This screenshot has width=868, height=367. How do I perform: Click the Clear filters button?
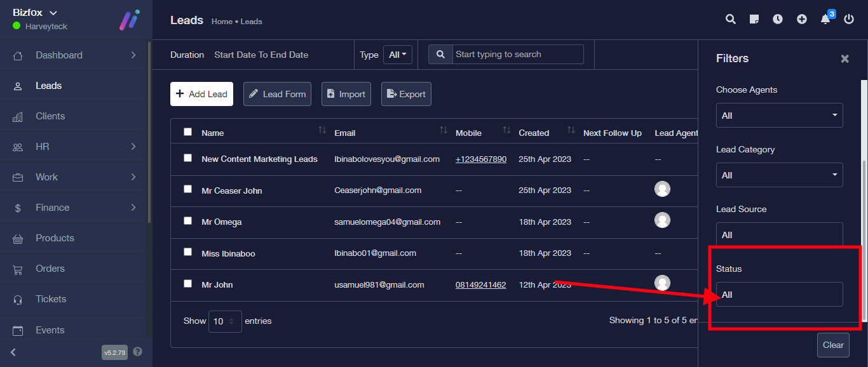(832, 345)
